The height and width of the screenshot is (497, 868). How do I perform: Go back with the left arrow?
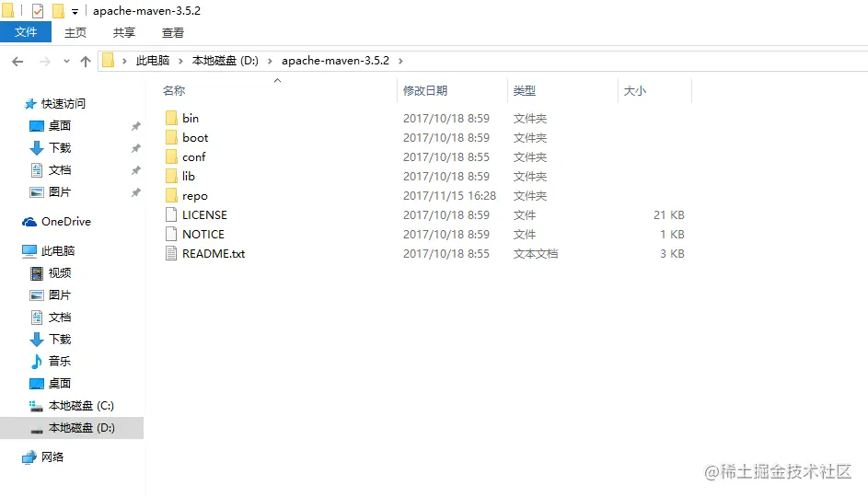point(17,62)
